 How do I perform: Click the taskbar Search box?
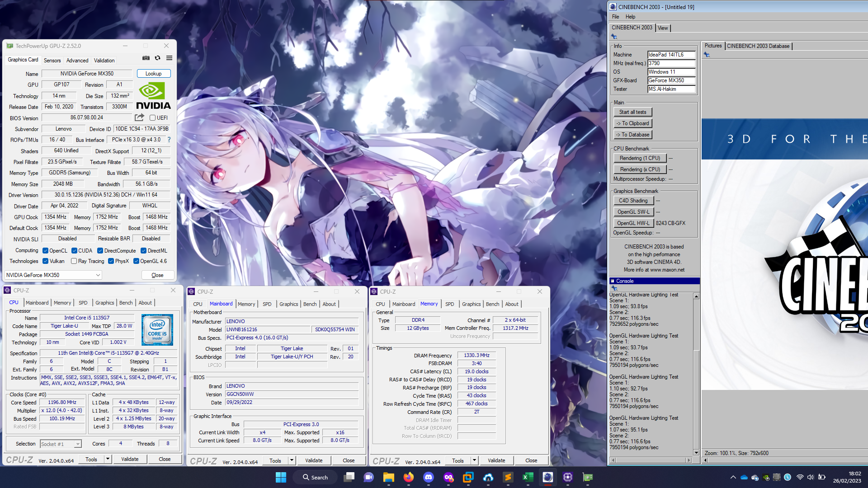coord(316,477)
